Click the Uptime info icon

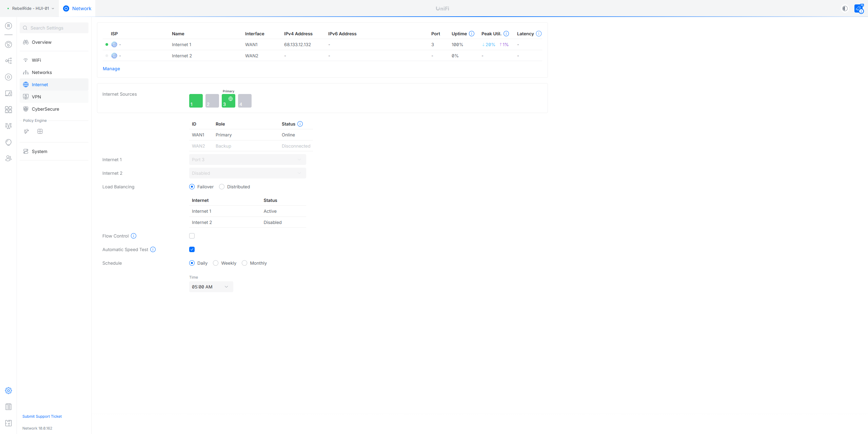(x=472, y=34)
